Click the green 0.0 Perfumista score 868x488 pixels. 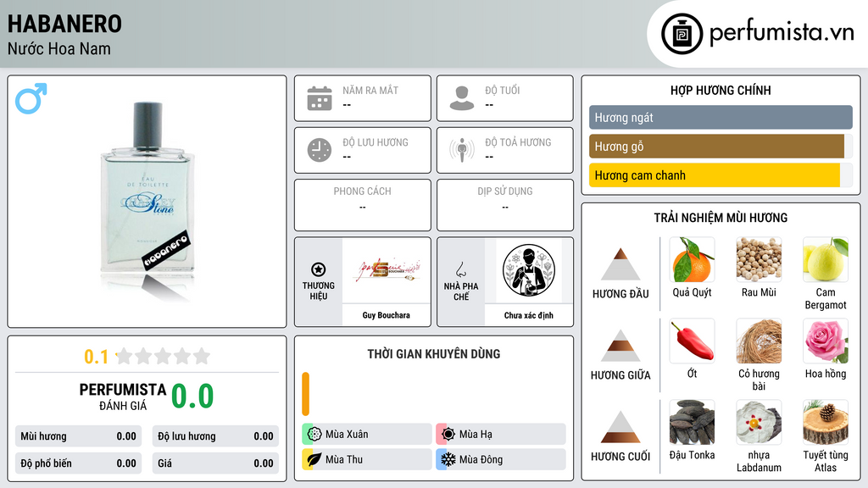192,396
